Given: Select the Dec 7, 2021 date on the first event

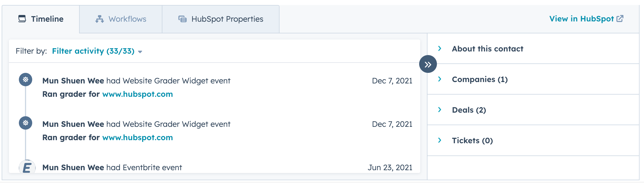Looking at the screenshot, I should click(393, 80).
